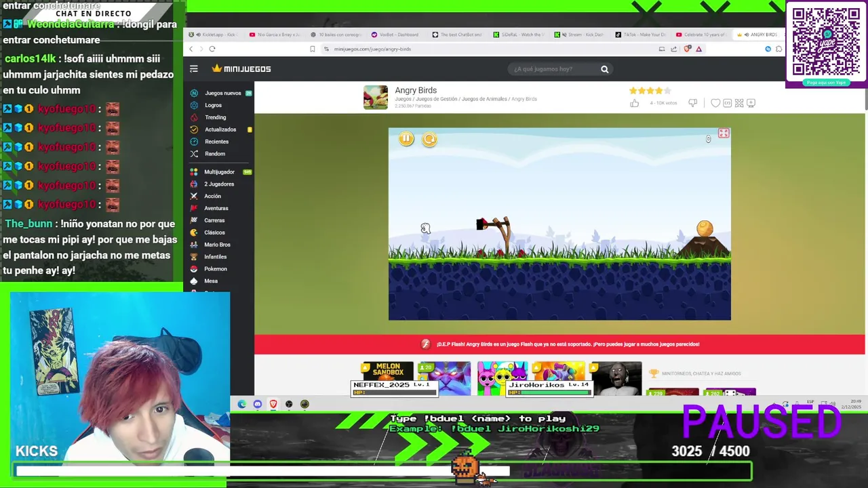Click the fullscreen icon in game corner
868x488 pixels.
(724, 134)
